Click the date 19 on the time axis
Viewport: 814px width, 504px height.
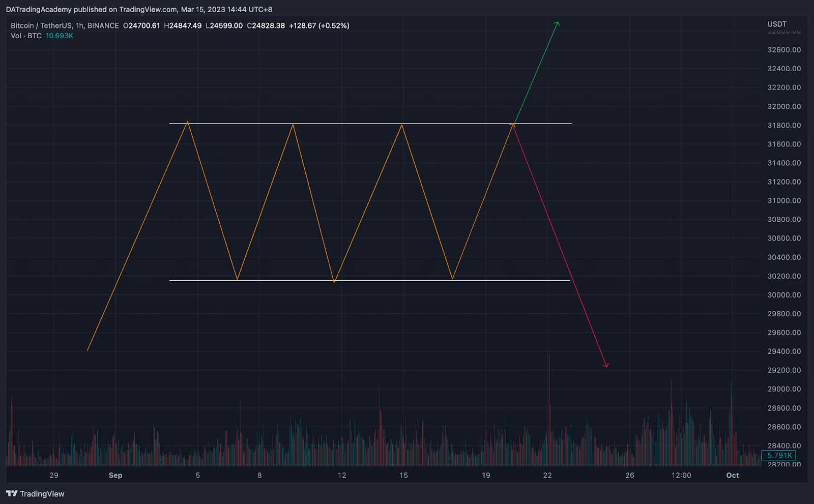pos(486,475)
